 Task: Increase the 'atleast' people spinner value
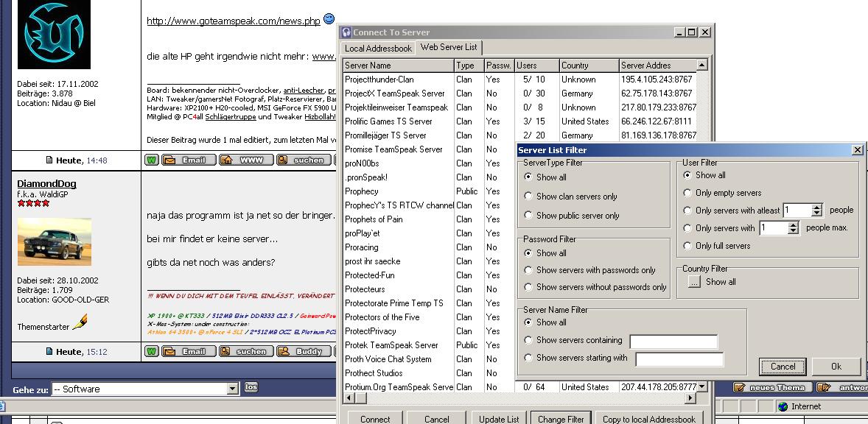816,207
